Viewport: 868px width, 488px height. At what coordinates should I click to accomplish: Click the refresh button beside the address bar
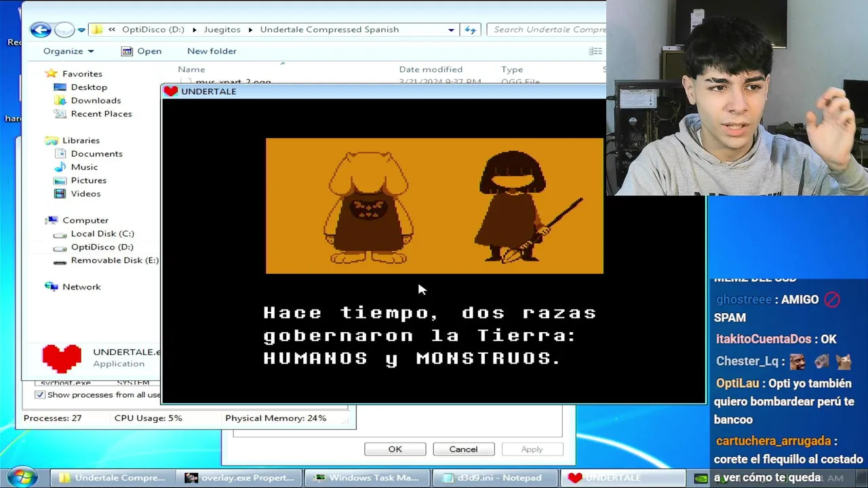tap(470, 30)
